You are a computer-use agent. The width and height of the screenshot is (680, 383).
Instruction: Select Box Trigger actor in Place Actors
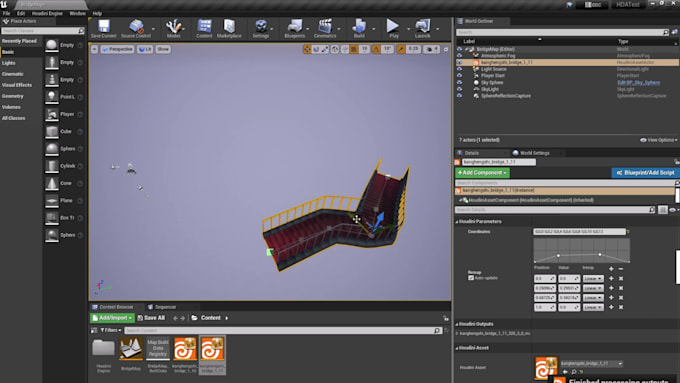point(64,218)
